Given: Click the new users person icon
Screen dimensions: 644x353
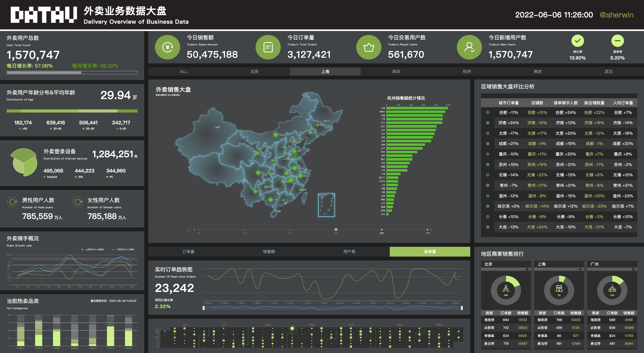Looking at the screenshot, I should pos(469,47).
